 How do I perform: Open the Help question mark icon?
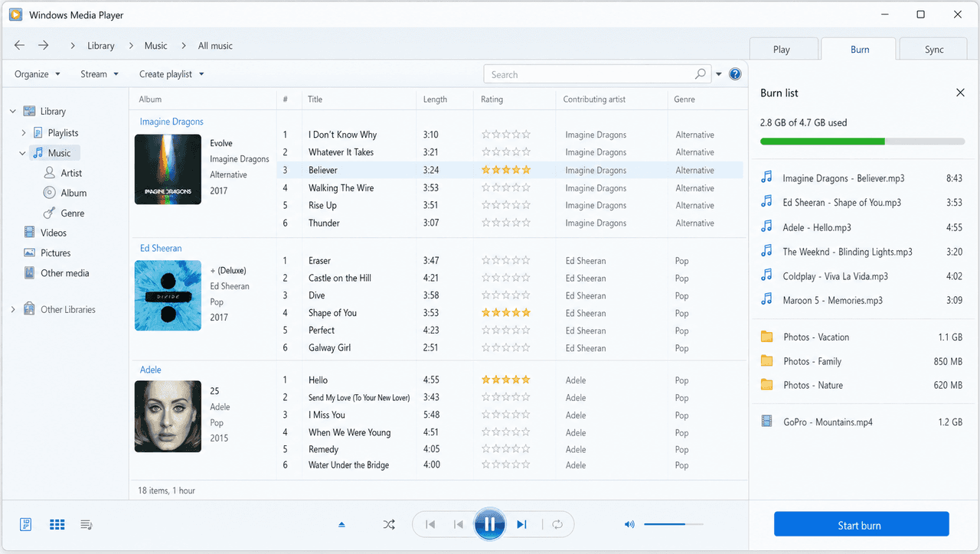pos(735,74)
